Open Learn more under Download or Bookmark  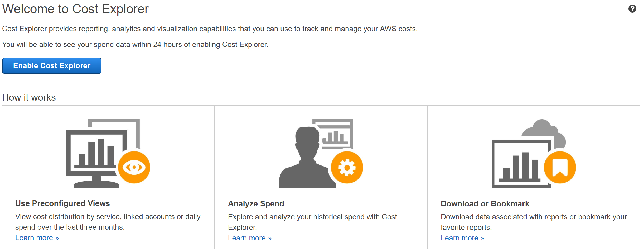point(462,238)
